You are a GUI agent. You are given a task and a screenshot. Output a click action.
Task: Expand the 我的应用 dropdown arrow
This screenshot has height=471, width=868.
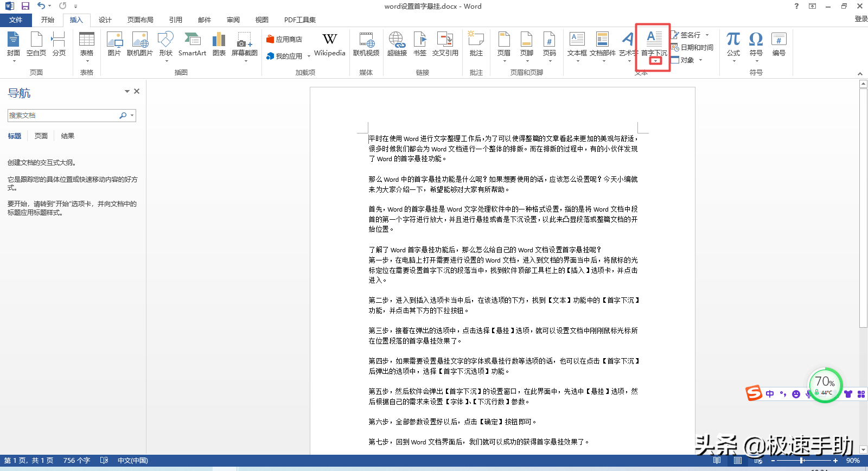(x=309, y=56)
